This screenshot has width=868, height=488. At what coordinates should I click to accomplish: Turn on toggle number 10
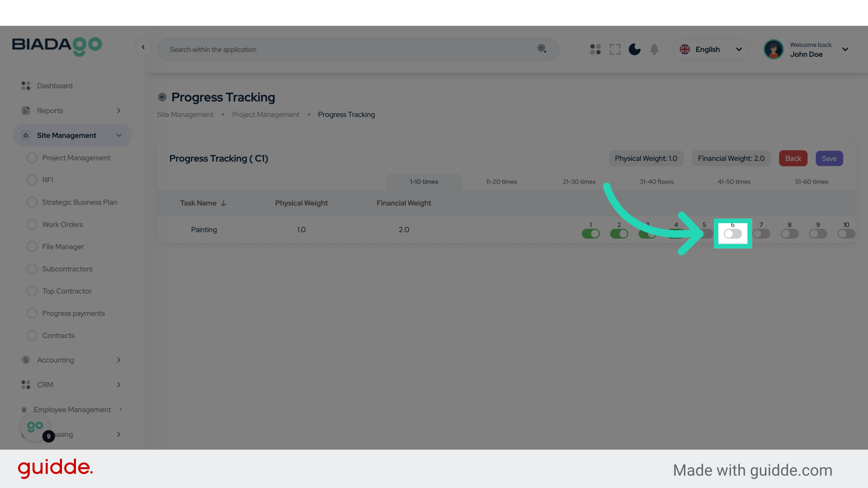(x=846, y=234)
